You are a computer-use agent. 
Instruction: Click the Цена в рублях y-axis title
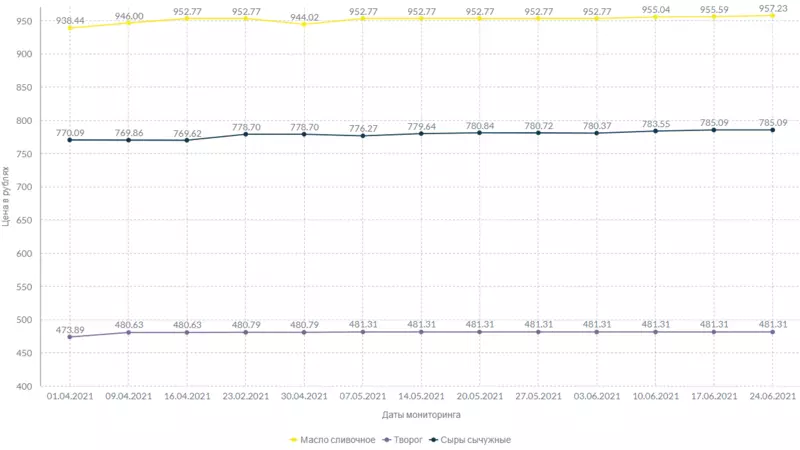click(7, 194)
